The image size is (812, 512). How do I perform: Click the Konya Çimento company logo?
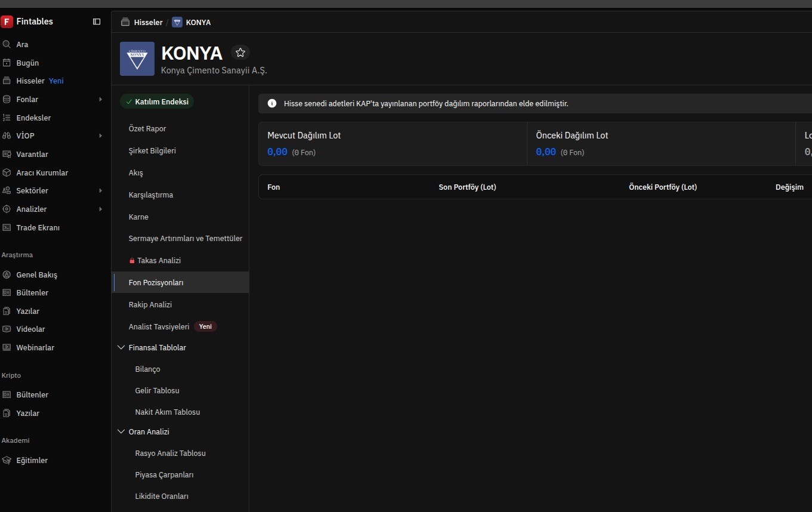pos(137,58)
